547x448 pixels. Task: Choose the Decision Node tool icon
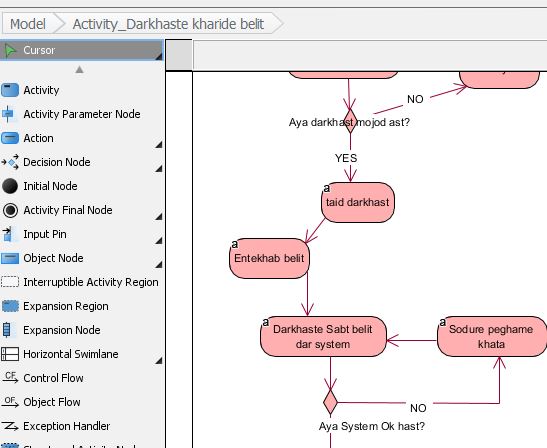tap(10, 162)
